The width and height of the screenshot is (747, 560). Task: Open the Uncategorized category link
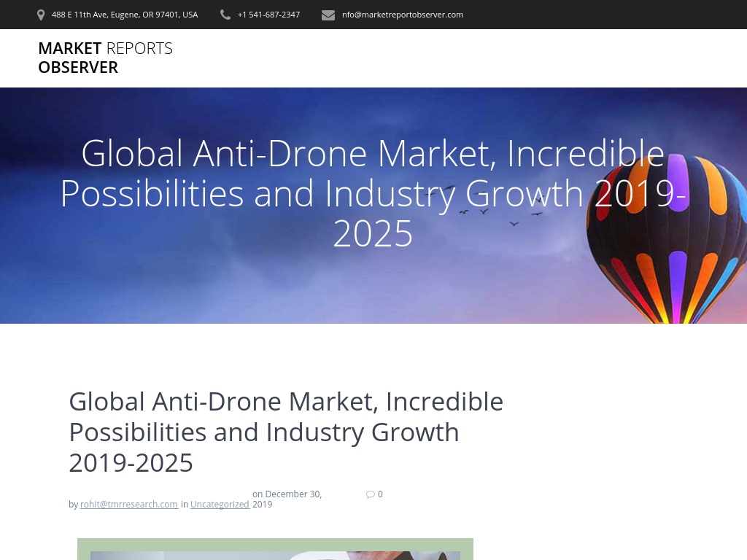pos(220,505)
